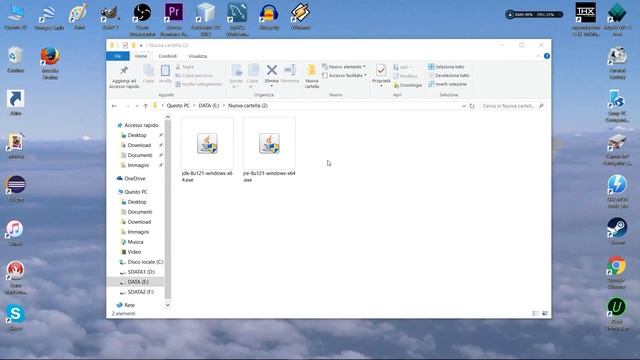Open the Nuovo elemento dropdown
This screenshot has height=360, width=640.
(344, 67)
